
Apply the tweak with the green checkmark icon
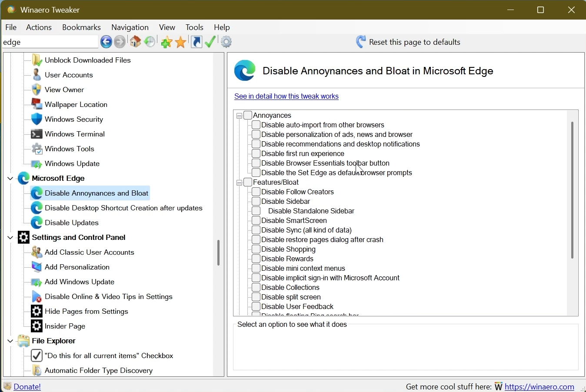(x=210, y=42)
